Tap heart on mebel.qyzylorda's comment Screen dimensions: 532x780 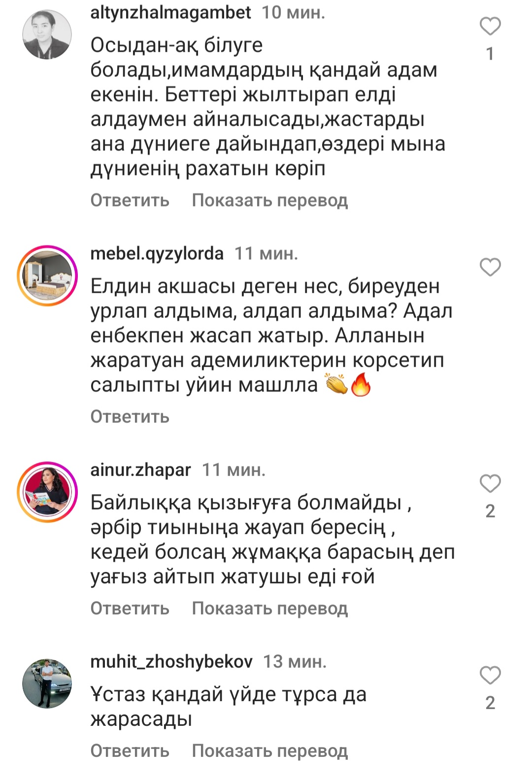(x=490, y=267)
